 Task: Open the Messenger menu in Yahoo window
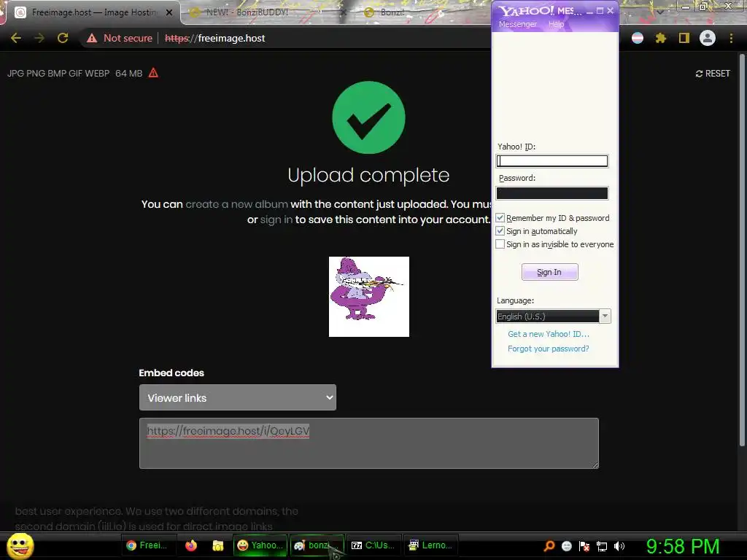pos(518,24)
